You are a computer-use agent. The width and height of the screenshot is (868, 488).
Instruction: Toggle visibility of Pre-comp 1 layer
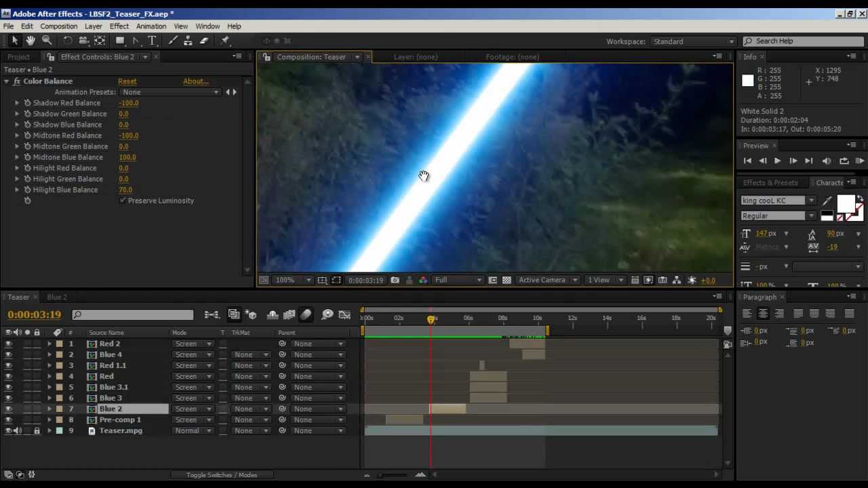pyautogui.click(x=8, y=420)
